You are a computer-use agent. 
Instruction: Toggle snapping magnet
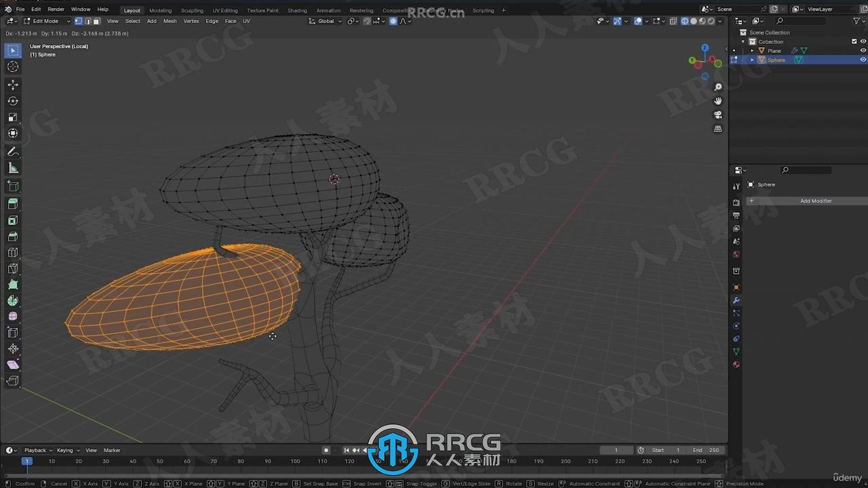tap(367, 21)
